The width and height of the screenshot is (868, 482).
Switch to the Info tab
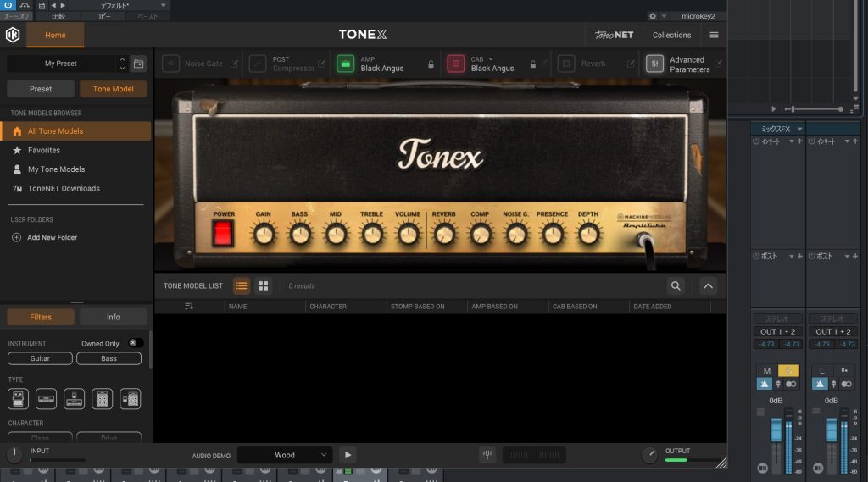(x=113, y=317)
